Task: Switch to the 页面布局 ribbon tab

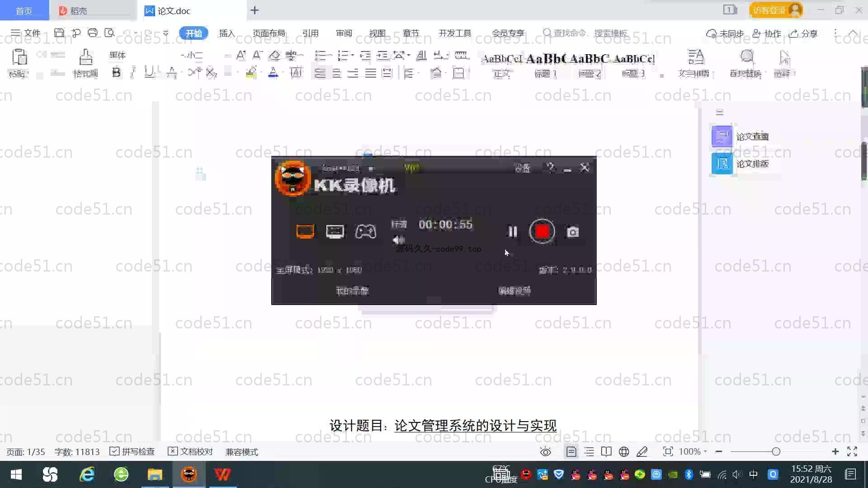Action: 269,33
